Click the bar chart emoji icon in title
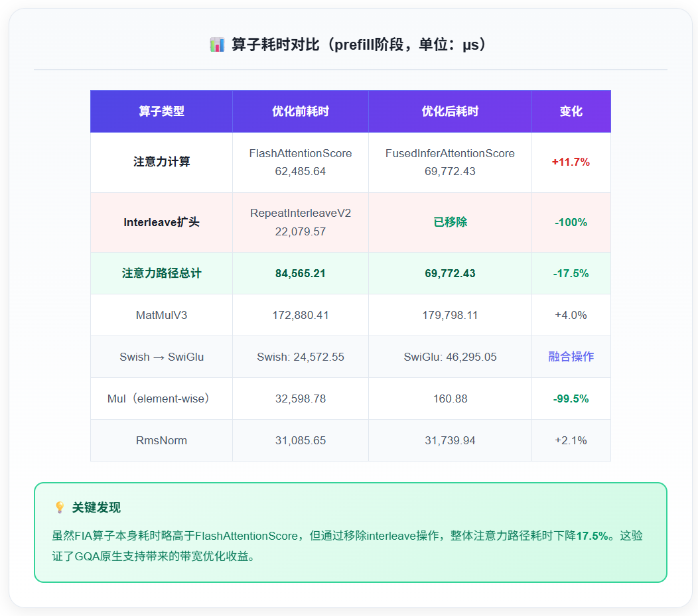 tap(217, 44)
